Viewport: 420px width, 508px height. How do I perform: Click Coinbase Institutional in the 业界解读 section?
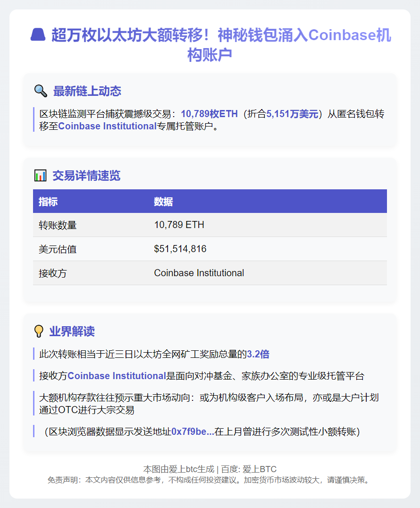point(117,376)
